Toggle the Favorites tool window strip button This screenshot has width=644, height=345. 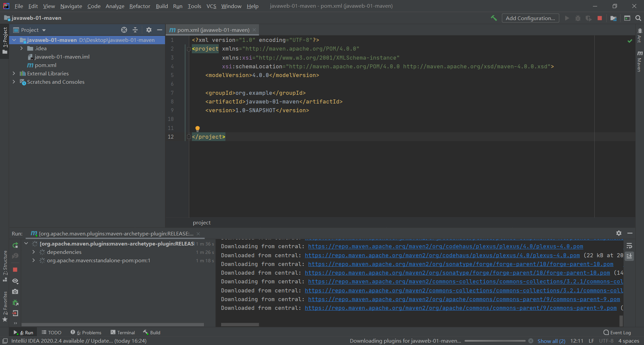pos(5,307)
